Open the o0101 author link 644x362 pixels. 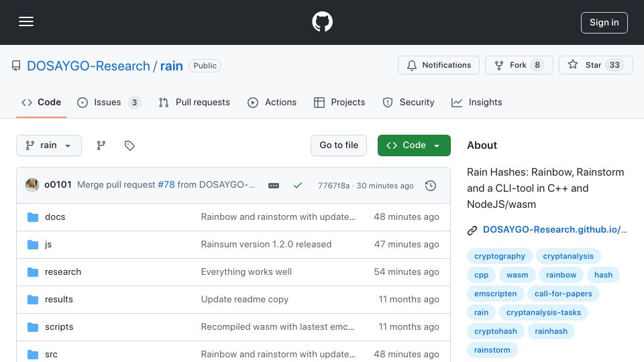58,185
